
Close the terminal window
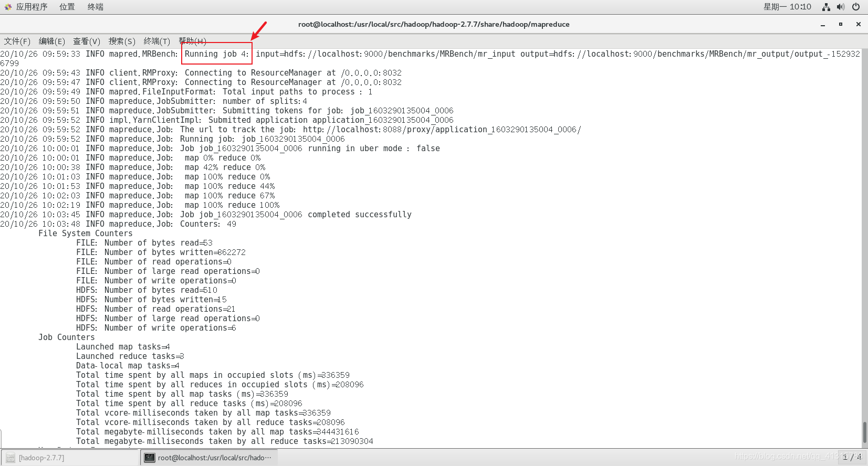coord(859,24)
